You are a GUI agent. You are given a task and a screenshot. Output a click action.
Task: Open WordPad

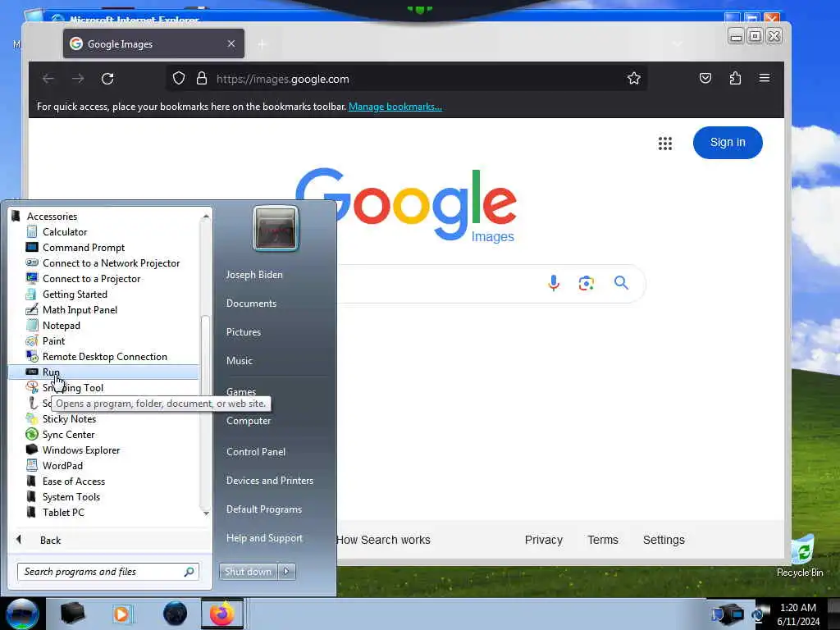[62, 466]
